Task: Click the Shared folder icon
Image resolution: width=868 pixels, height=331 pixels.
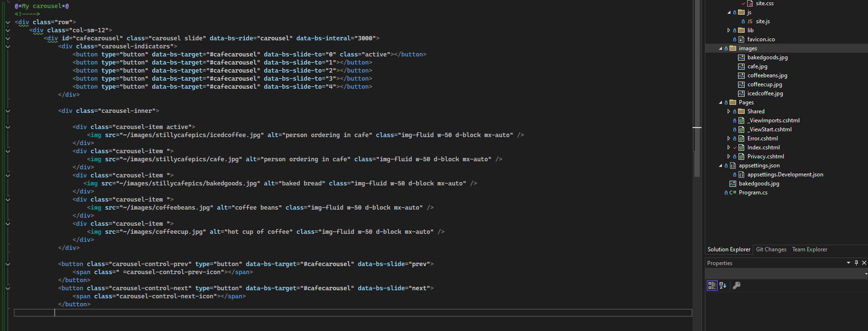Action: pos(741,111)
